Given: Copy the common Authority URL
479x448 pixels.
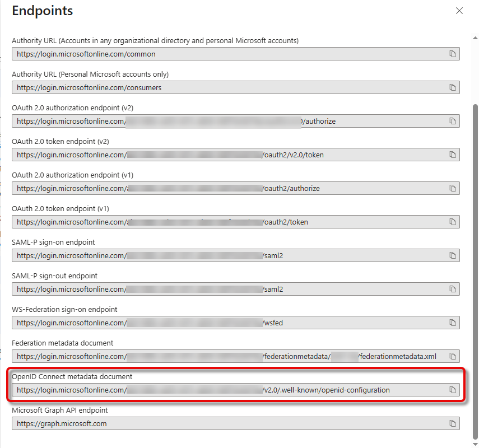Looking at the screenshot, I should (x=452, y=54).
